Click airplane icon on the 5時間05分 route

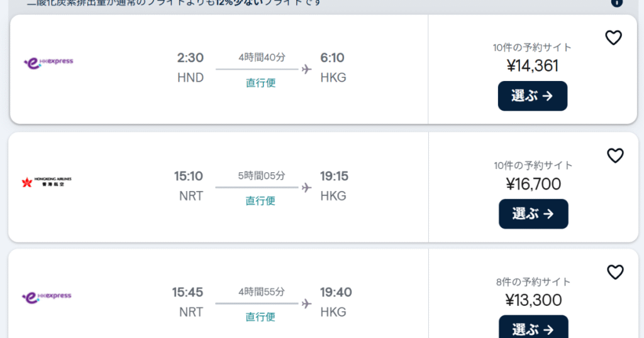tap(306, 187)
